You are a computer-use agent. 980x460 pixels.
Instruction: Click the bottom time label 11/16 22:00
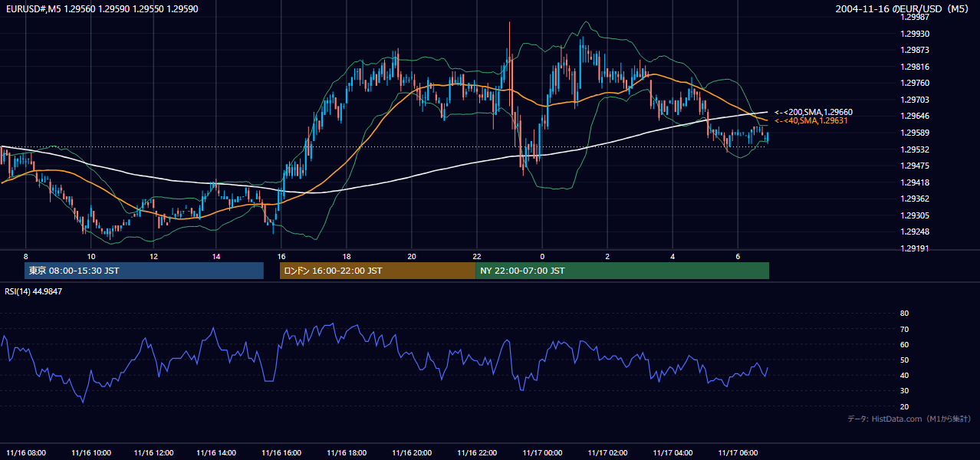tap(477, 452)
